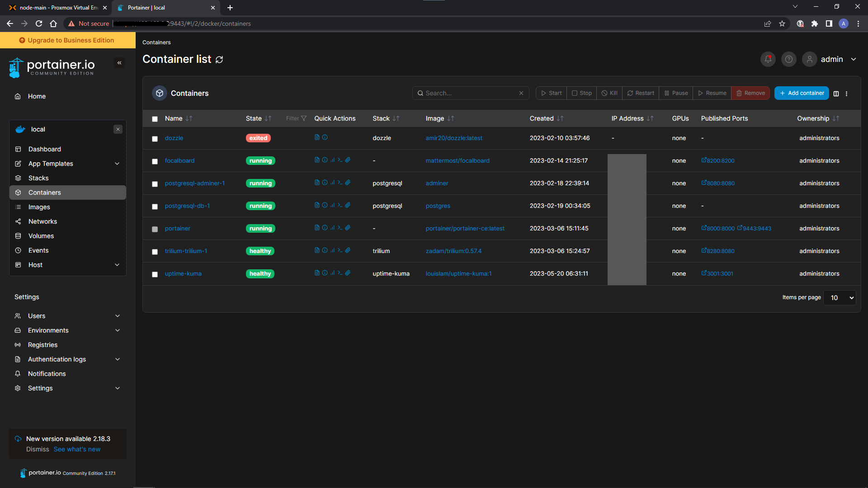
Task: Switch to Proxmox node-main browser tab
Action: coord(57,8)
